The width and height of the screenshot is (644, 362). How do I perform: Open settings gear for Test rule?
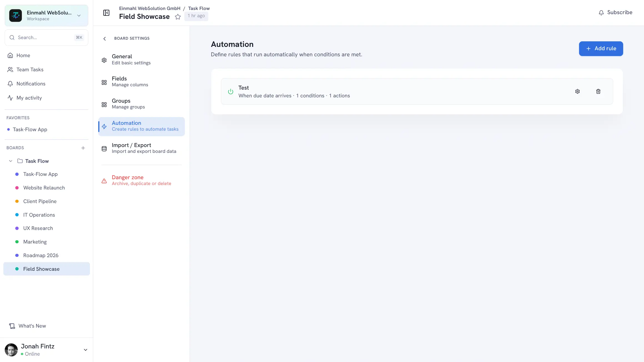[x=577, y=91]
